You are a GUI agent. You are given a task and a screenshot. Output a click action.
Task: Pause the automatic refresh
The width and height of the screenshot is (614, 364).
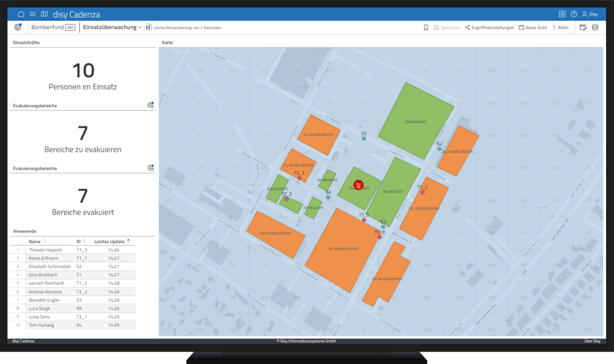[x=148, y=27]
